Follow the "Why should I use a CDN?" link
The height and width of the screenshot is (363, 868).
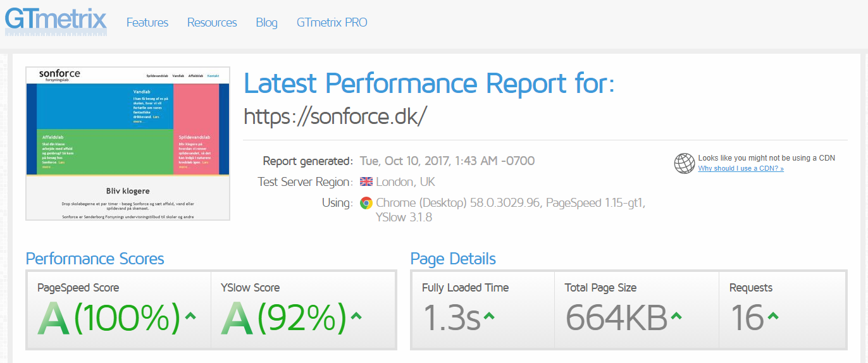tap(741, 169)
